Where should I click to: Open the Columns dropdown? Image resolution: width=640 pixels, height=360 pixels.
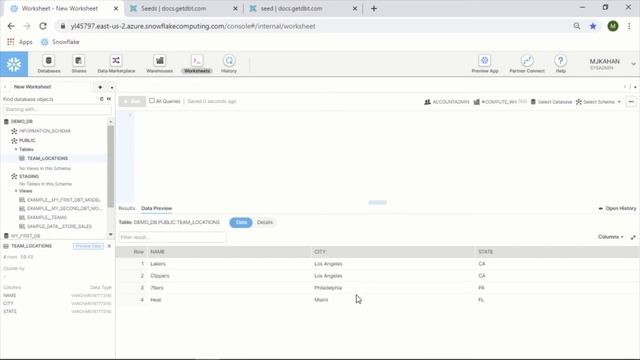tap(610, 237)
